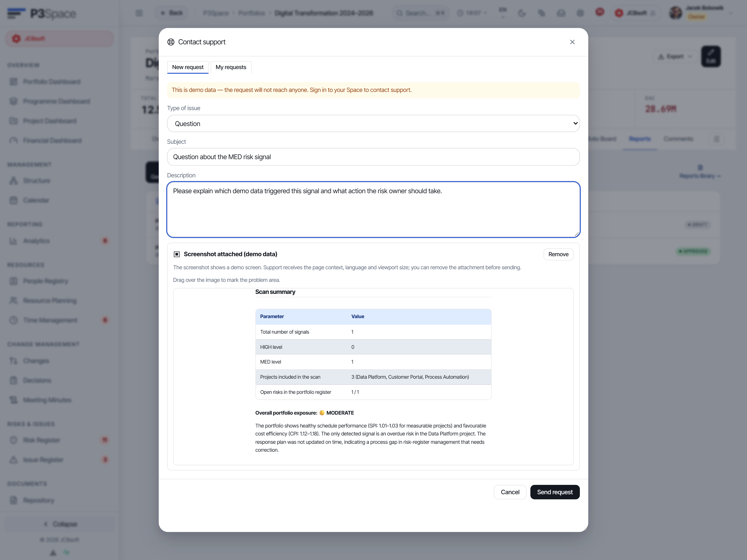This screenshot has width=747, height=560.
Task: Click the Issue Register warning icon
Action: click(x=14, y=459)
